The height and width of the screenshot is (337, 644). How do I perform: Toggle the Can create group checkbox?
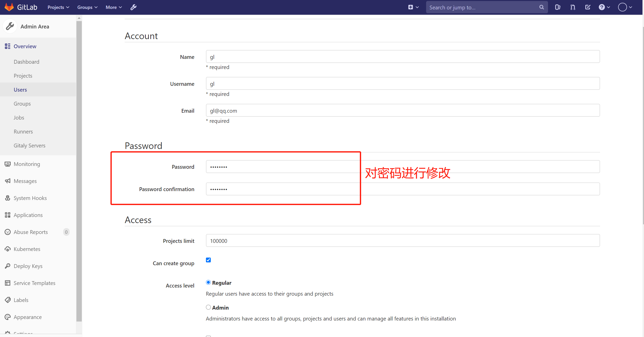(208, 260)
